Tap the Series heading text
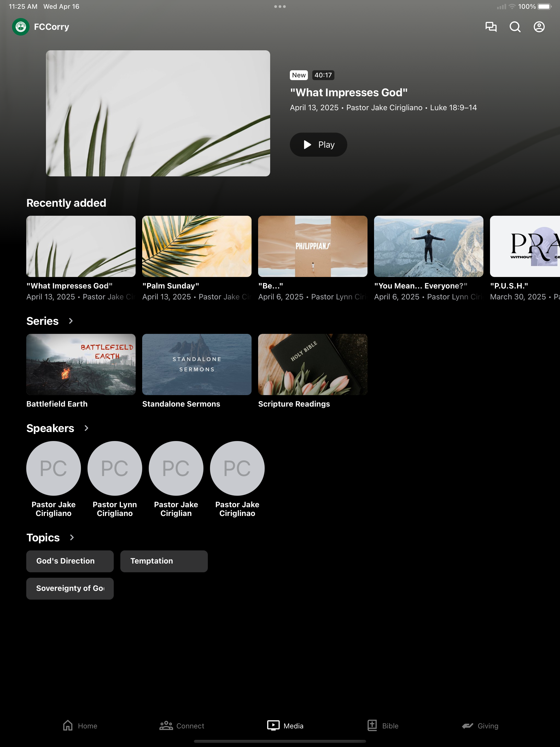 (43, 321)
